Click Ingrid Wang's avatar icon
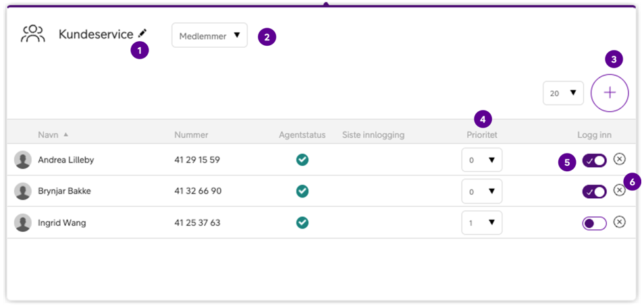Viewport: 644px width, 308px height. click(22, 222)
